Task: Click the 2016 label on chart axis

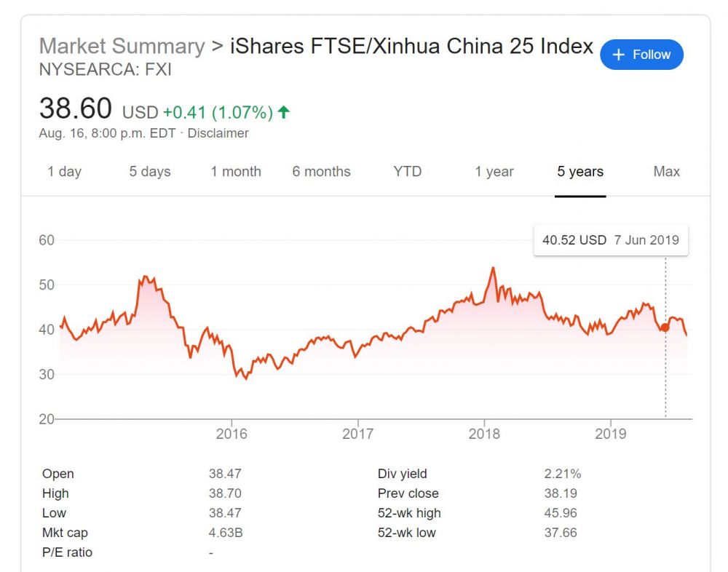Action: click(232, 434)
